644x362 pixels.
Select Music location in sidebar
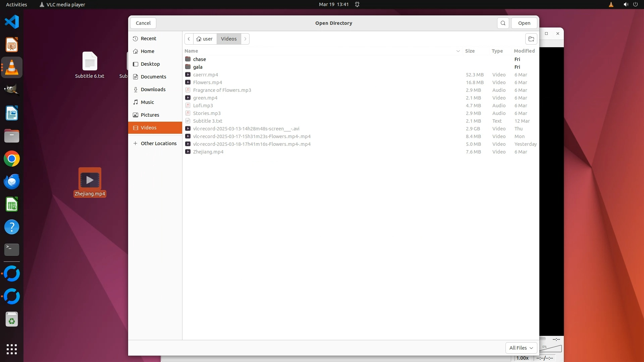(147, 102)
